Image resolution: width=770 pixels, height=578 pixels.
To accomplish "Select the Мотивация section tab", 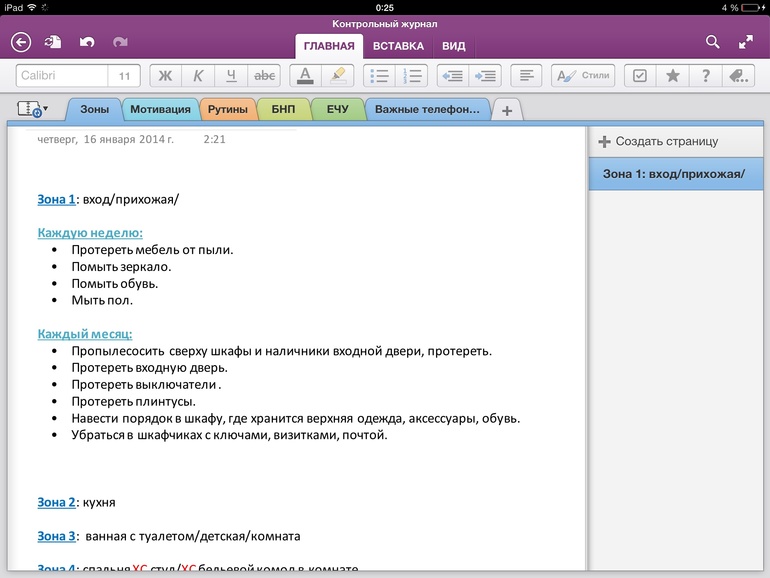I will pyautogui.click(x=160, y=110).
